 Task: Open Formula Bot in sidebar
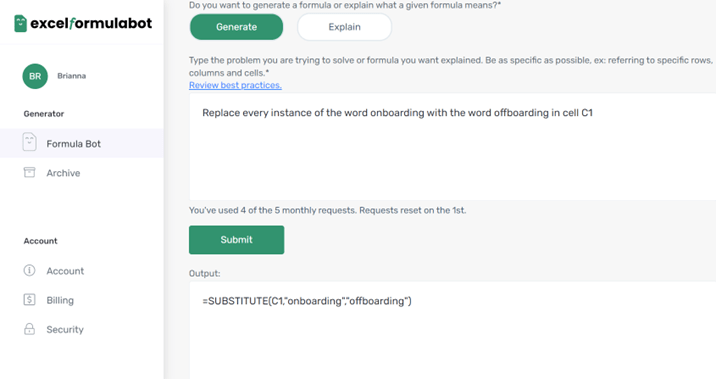tap(82, 143)
